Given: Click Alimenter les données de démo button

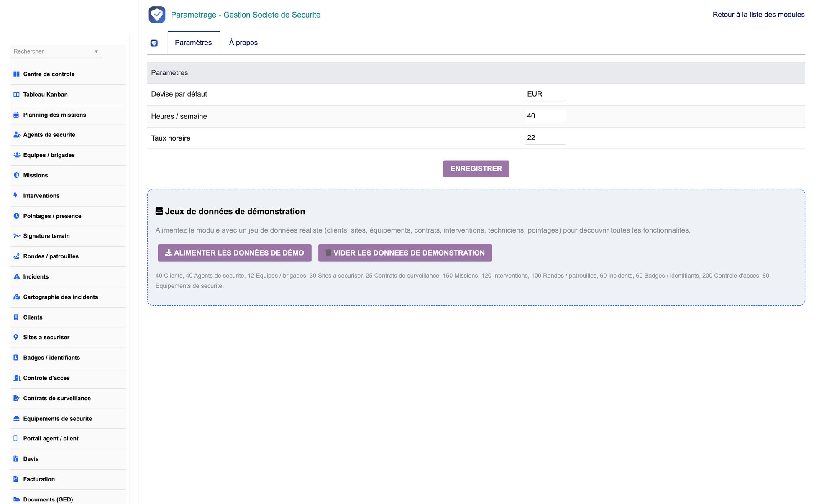Looking at the screenshot, I should coord(235,253).
